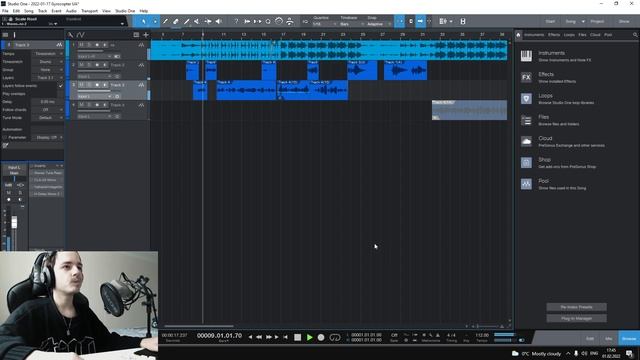Image resolution: width=640 pixels, height=360 pixels.
Task: Click the transport Stop button
Action: 298,338
